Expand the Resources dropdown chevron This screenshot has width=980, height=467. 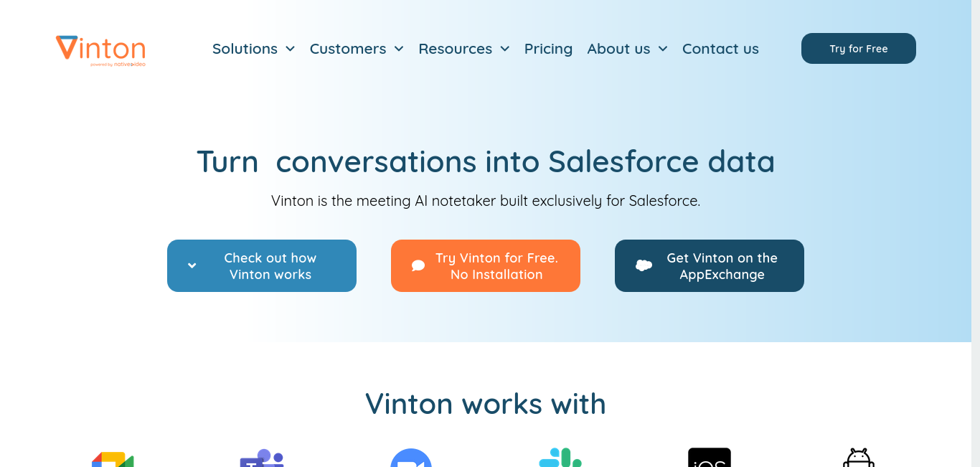pyautogui.click(x=505, y=49)
